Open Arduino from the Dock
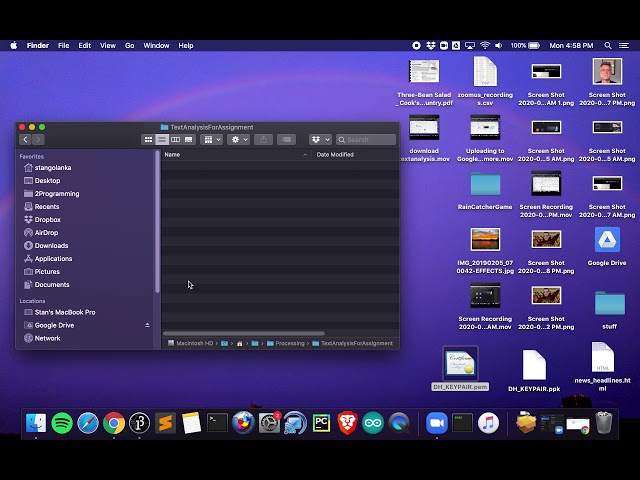640x480 pixels. [x=373, y=423]
